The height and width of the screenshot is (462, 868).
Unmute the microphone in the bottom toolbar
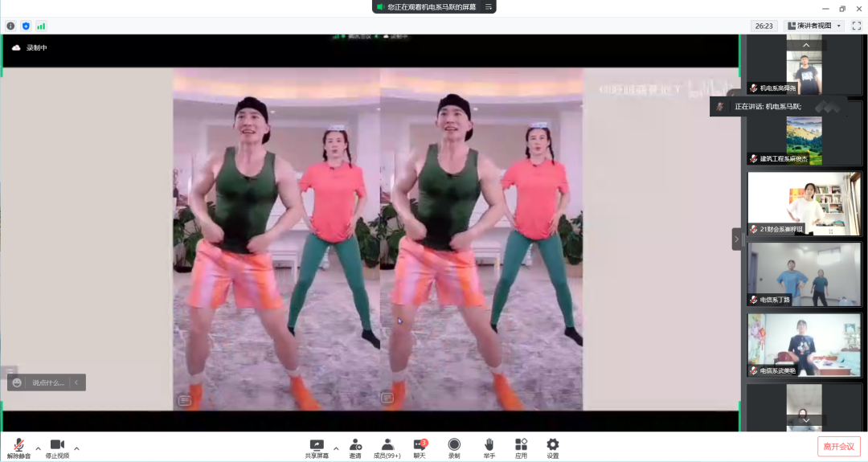(x=18, y=448)
